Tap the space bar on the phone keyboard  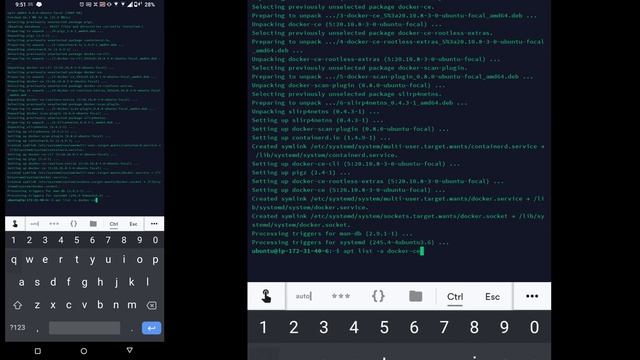pos(84,328)
